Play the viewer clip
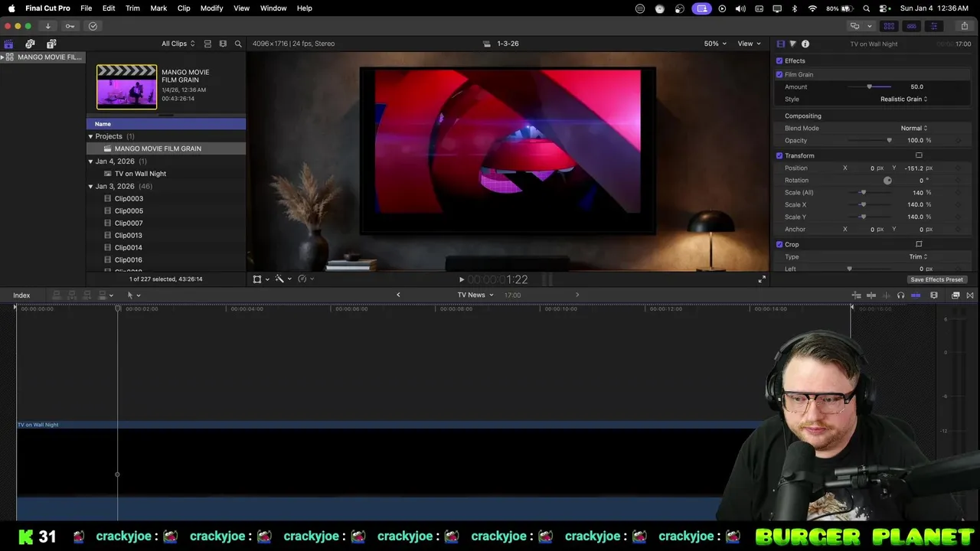980x551 pixels. 461,280
